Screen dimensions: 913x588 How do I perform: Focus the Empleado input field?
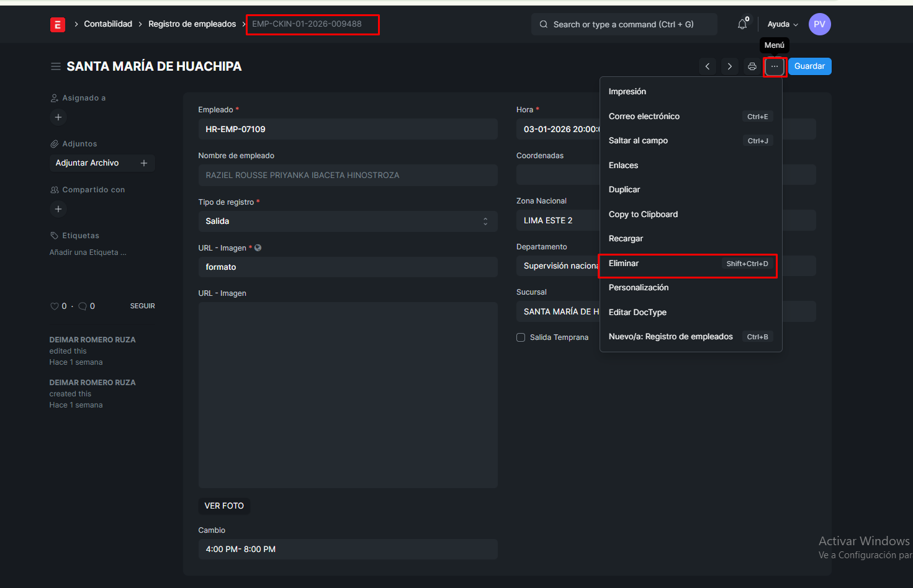point(348,130)
